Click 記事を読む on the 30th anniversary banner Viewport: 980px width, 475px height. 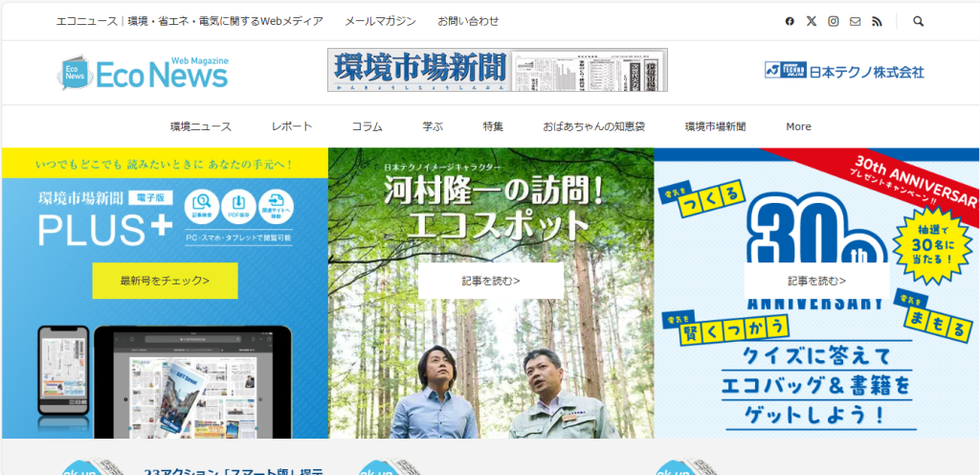click(x=816, y=281)
